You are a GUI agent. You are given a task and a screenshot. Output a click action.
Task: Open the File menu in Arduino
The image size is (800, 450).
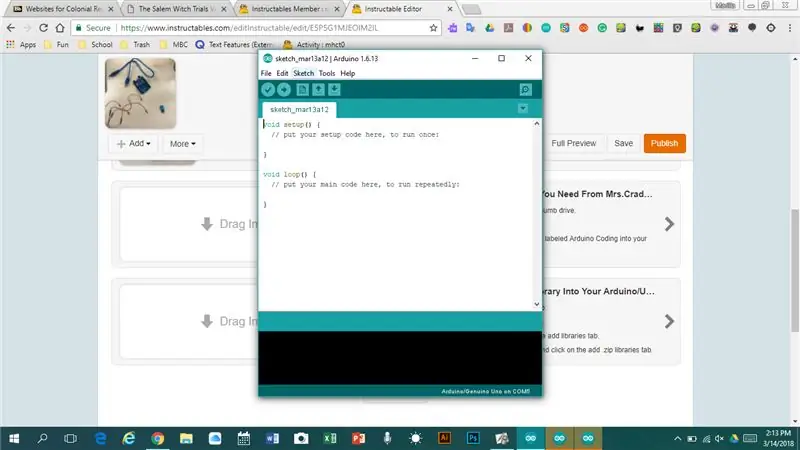(266, 73)
